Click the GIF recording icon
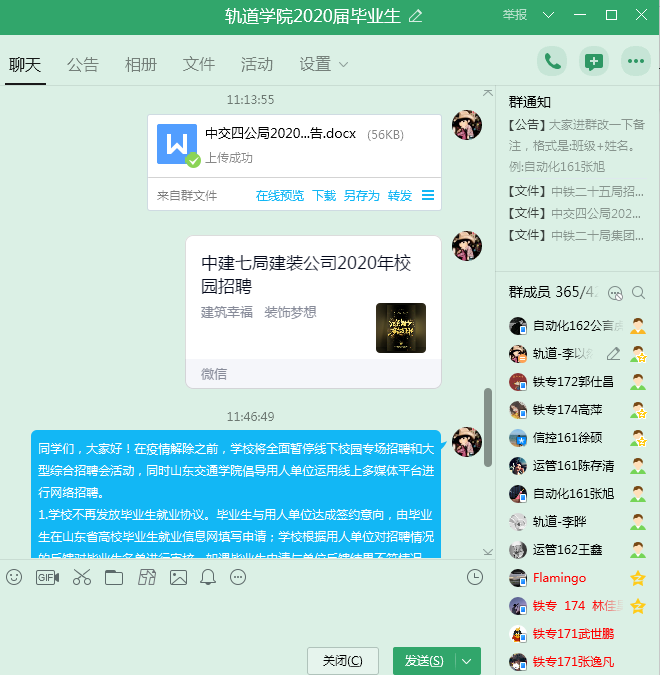Screen dimensions: 660x675 [47, 577]
